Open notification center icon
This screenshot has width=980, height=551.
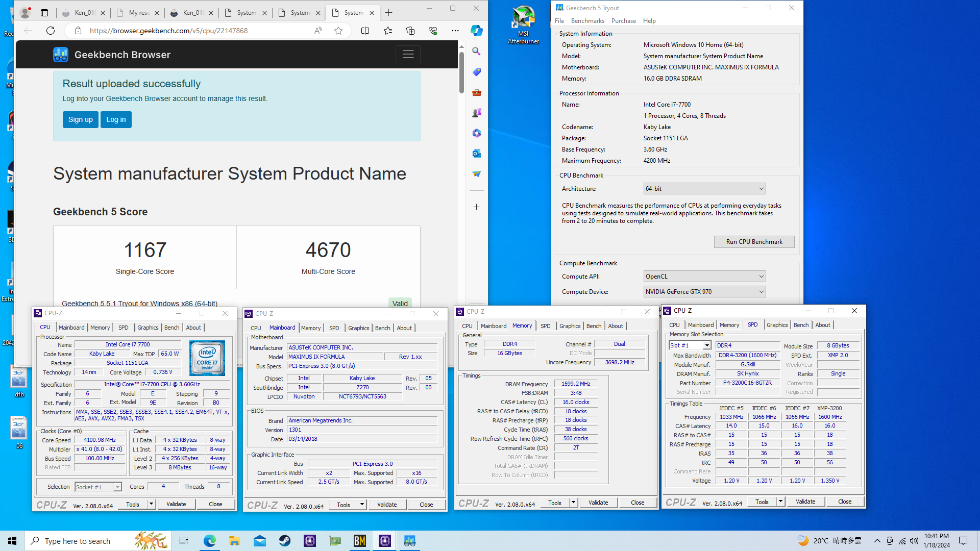click(x=963, y=541)
